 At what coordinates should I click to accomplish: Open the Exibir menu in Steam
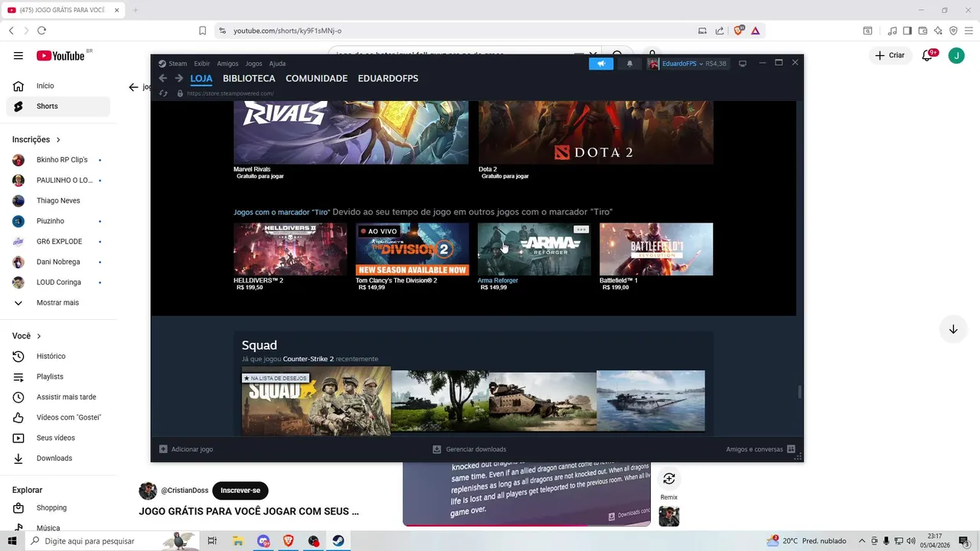pos(201,64)
